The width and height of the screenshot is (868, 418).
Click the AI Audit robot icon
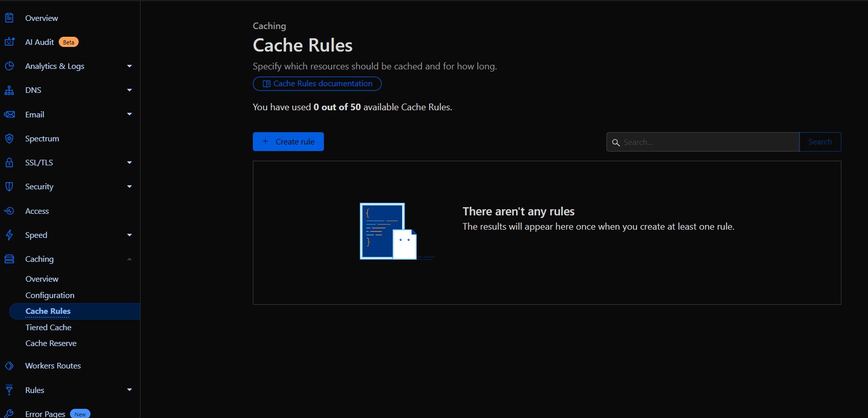(x=9, y=42)
